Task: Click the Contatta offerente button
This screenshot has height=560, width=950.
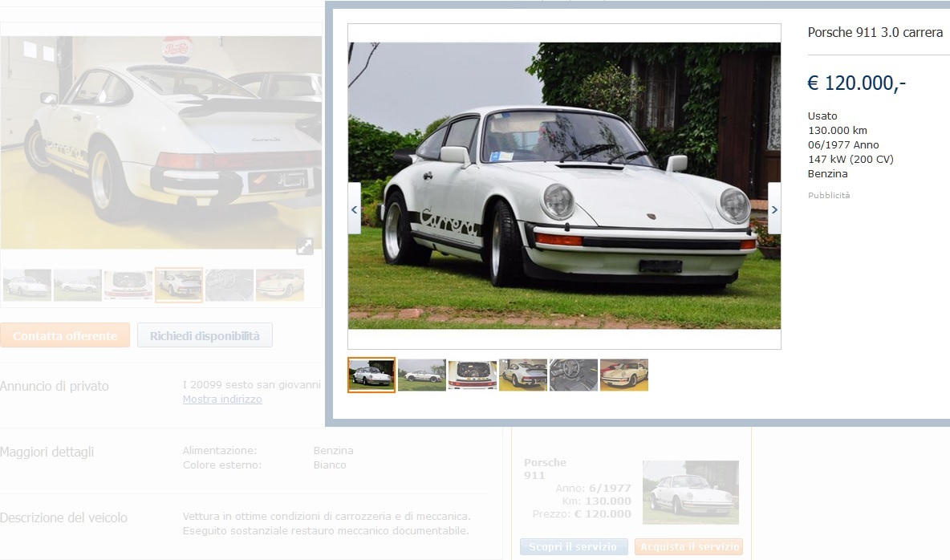Action: (x=65, y=335)
